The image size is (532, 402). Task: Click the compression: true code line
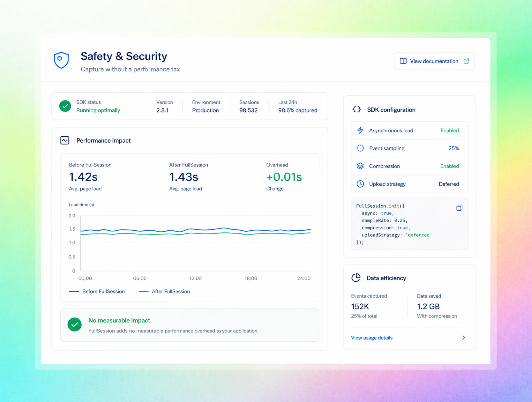point(386,228)
